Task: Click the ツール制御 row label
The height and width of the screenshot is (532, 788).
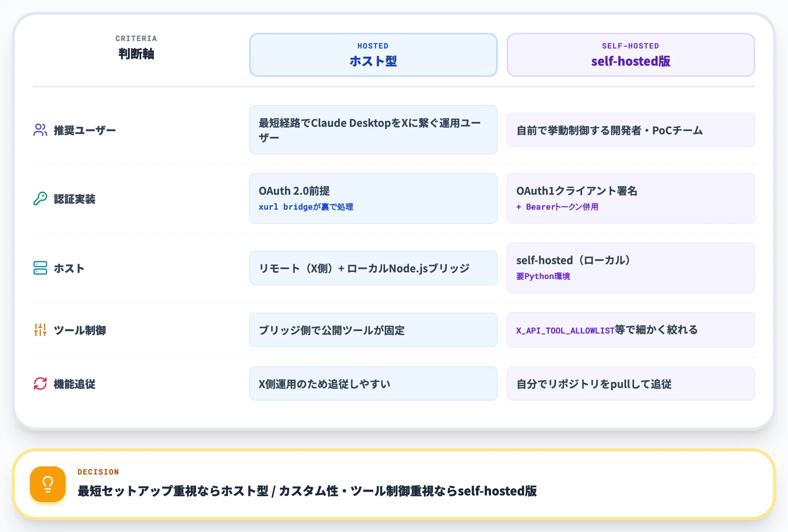Action: click(x=80, y=330)
